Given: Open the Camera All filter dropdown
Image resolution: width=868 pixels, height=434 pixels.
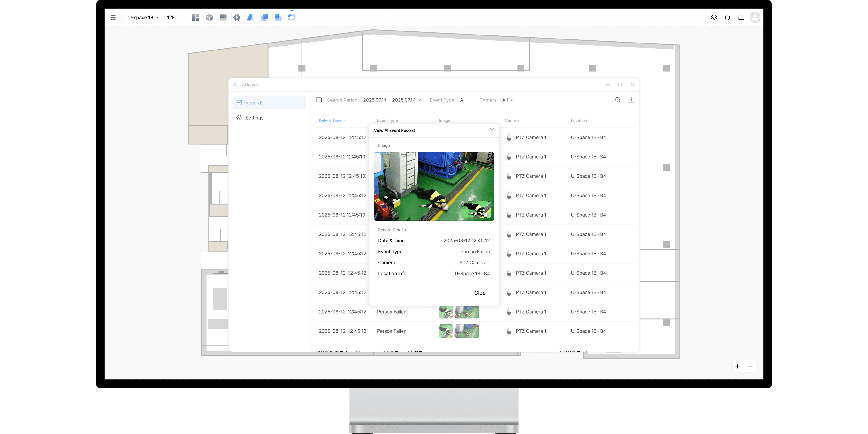Looking at the screenshot, I should pyautogui.click(x=507, y=100).
